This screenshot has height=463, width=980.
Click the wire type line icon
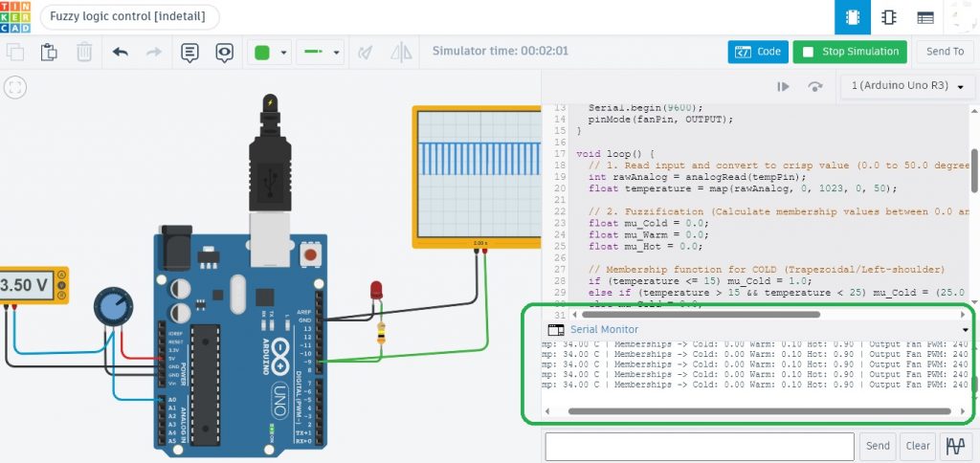pyautogui.click(x=313, y=53)
